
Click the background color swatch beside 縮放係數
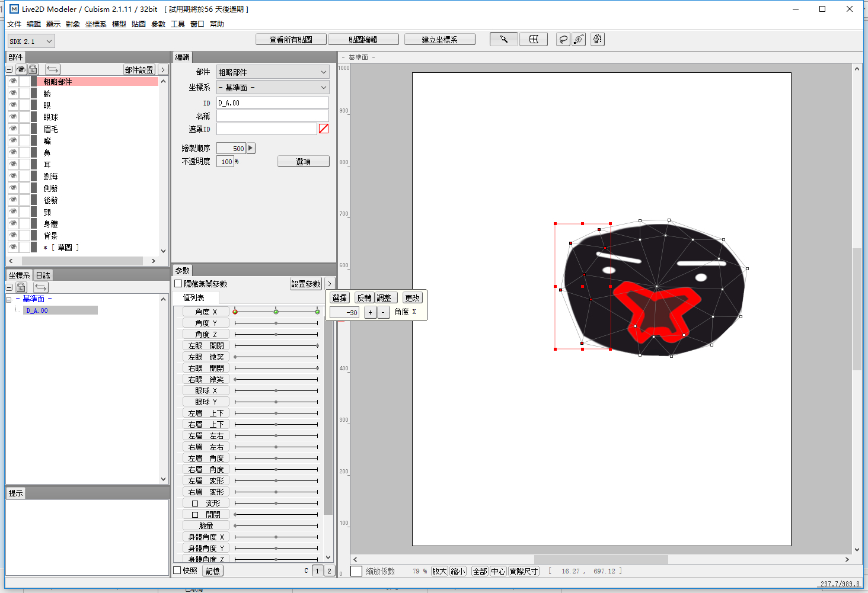pos(356,571)
